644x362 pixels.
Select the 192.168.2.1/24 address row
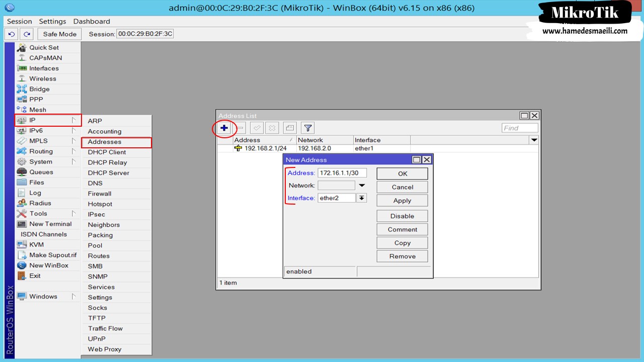pyautogui.click(x=378, y=148)
